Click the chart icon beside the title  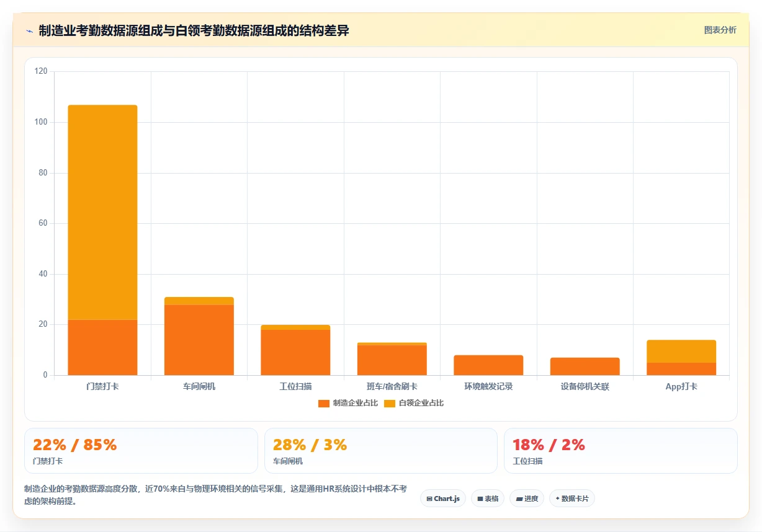pyautogui.click(x=30, y=31)
